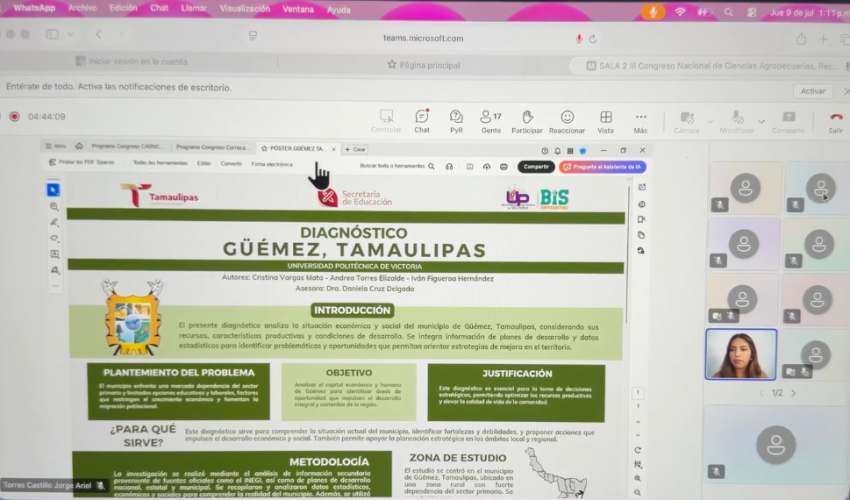Leave the meeting with the Salir button
The image size is (850, 500).
click(835, 121)
